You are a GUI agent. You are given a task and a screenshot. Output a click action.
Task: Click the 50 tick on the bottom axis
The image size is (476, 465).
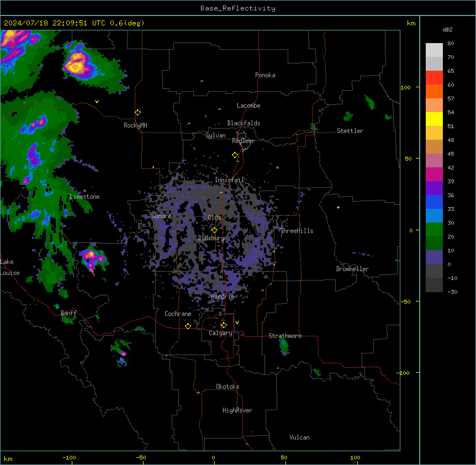click(x=284, y=457)
